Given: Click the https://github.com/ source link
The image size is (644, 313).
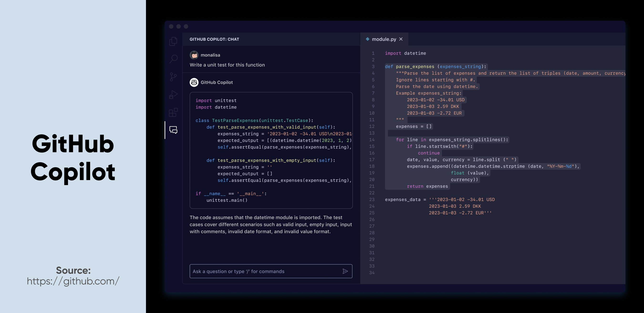Looking at the screenshot, I should pyautogui.click(x=73, y=281).
